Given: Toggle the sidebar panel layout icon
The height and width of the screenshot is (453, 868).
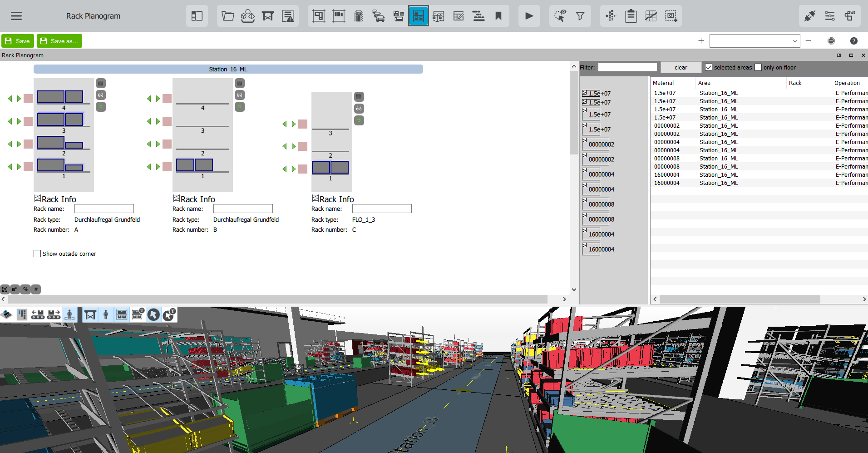Looking at the screenshot, I should click(197, 16).
